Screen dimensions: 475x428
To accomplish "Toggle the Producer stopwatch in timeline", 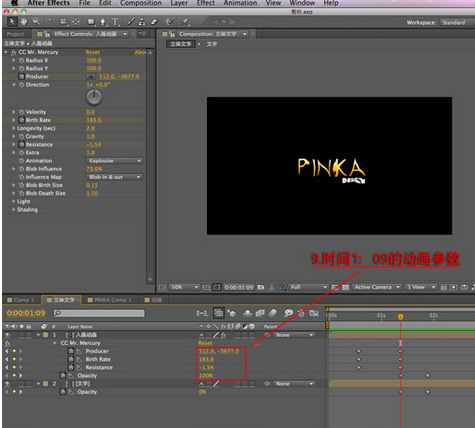I will (71, 351).
